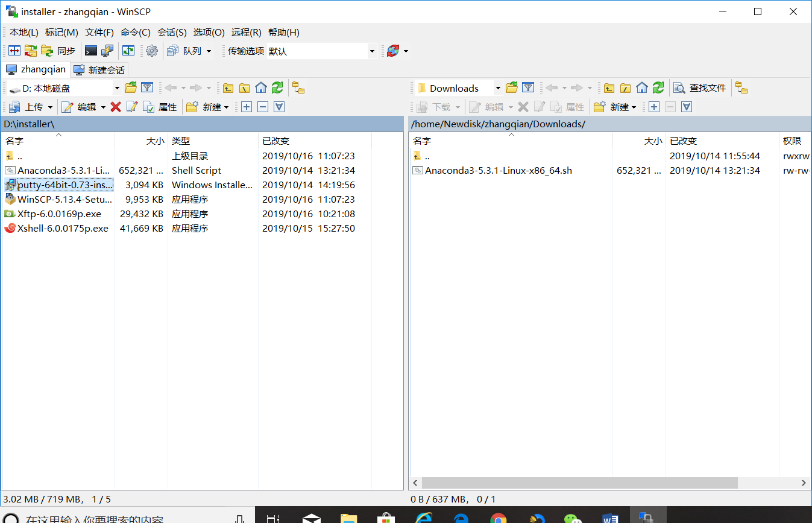
Task: Expand the 上传 upload dropdown arrow
Action: click(51, 107)
